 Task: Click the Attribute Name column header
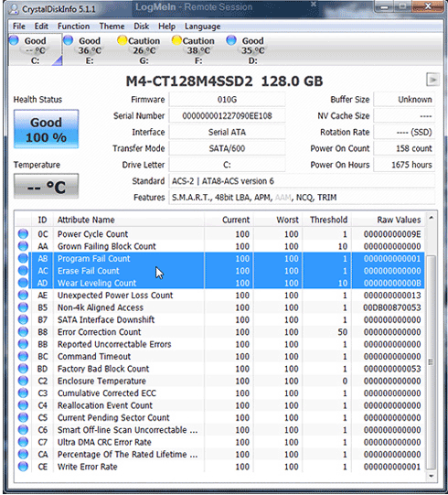(x=129, y=220)
